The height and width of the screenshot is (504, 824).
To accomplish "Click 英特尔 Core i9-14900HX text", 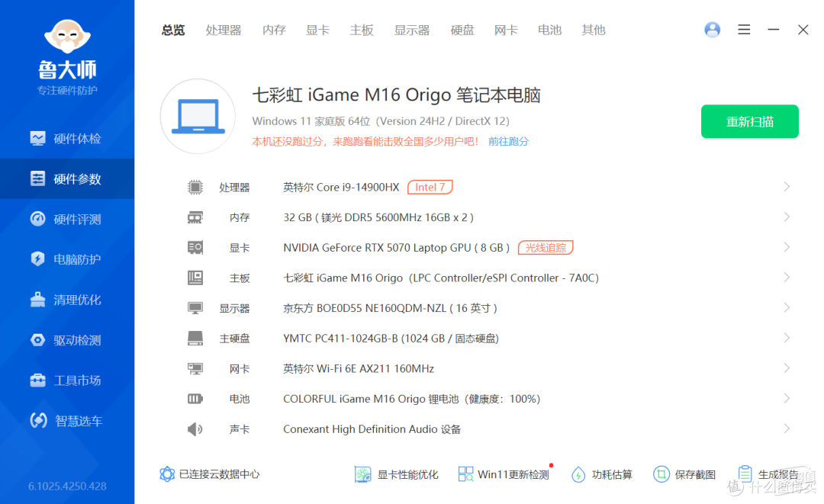I will coord(341,187).
